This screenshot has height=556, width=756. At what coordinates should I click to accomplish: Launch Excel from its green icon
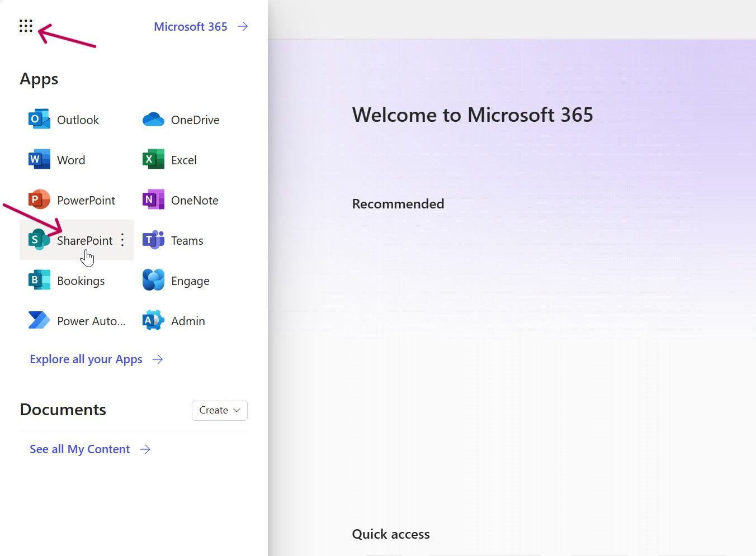[153, 159]
